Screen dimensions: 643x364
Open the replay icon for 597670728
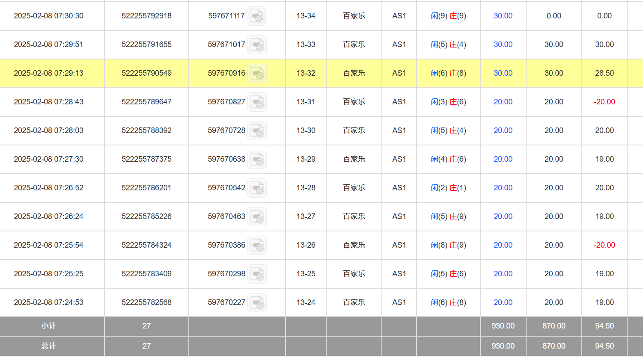click(x=257, y=131)
